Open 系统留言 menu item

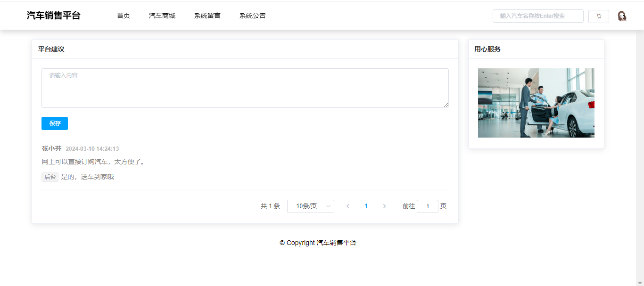pos(207,16)
